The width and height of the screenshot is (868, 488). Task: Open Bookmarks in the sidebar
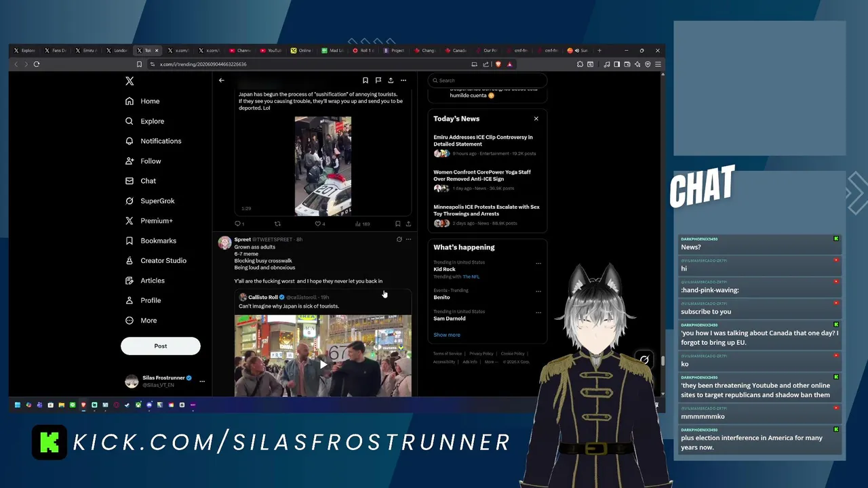(151, 241)
